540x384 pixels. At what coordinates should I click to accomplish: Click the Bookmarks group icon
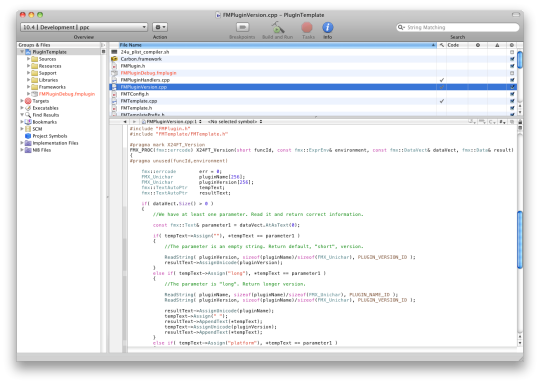(x=28, y=122)
